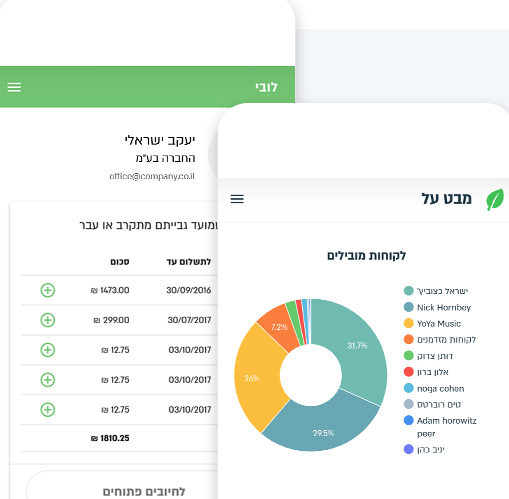Click noga cohen legend label

click(441, 389)
